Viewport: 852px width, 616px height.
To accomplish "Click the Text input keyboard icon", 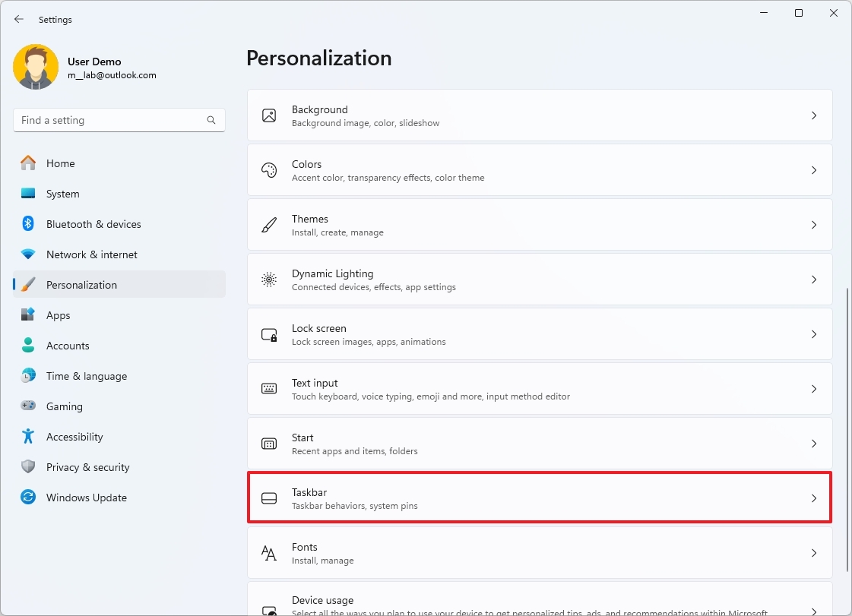I will click(269, 388).
